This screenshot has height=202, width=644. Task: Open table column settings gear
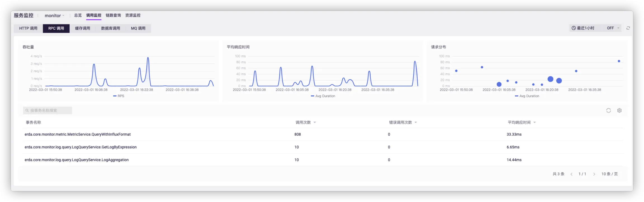click(619, 110)
